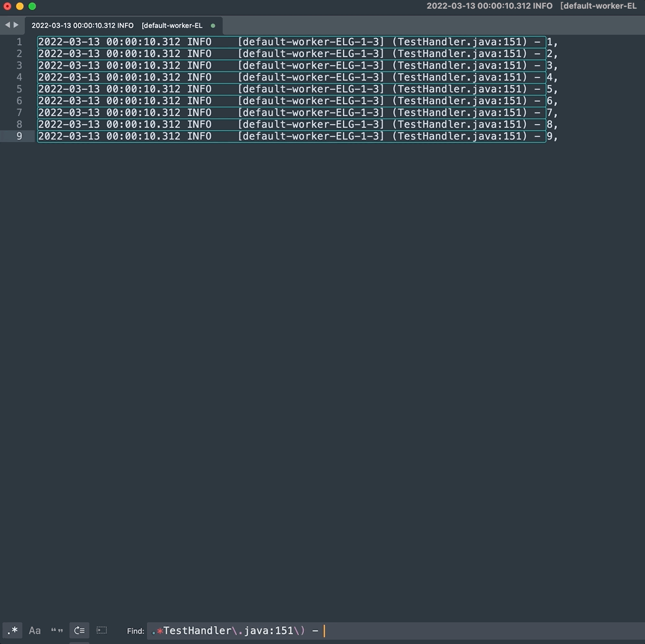Click trailing '6,' at end of line 6

click(552, 101)
